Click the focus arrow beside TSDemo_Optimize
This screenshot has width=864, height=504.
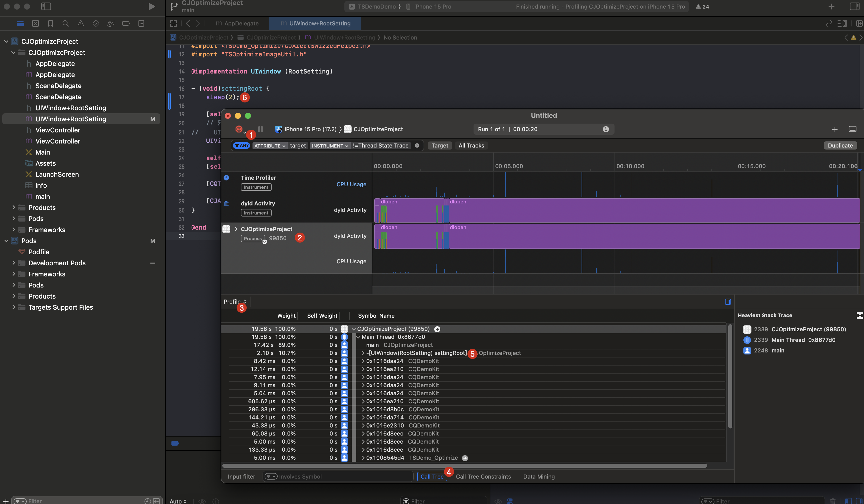[464, 458]
